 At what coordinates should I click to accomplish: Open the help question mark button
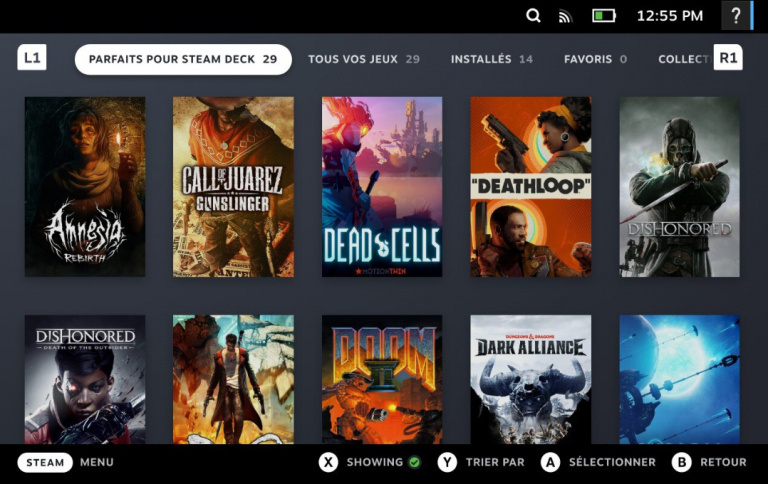(x=735, y=16)
